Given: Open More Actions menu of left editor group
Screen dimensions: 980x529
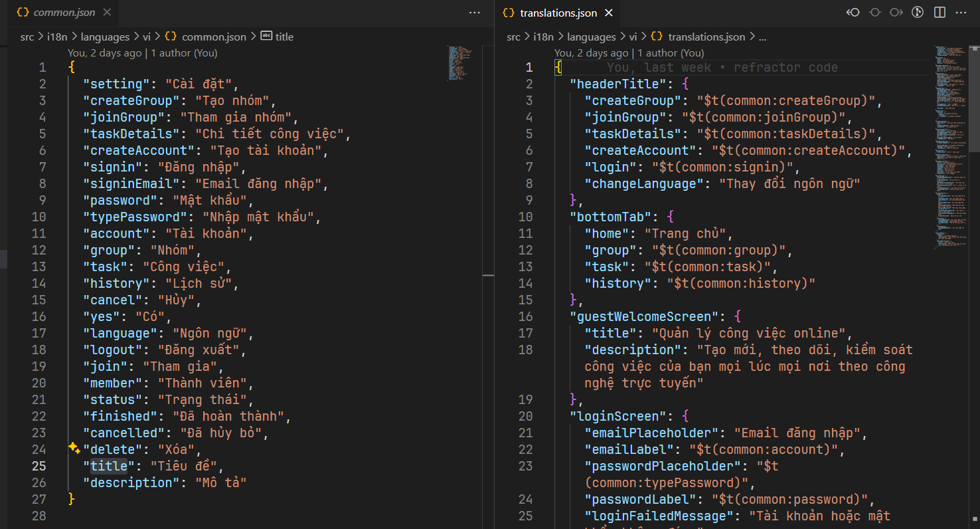Looking at the screenshot, I should click(x=474, y=13).
